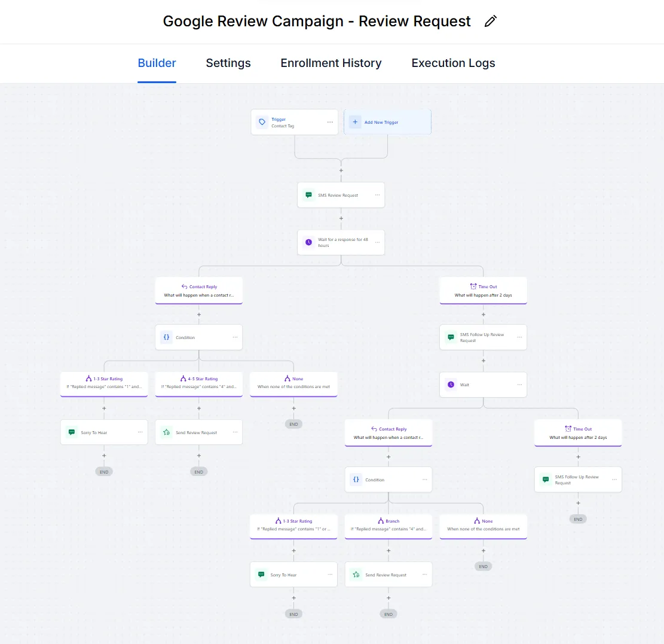664x644 pixels.
Task: Click the purple clock icon on the Wait node
Action: pos(451,384)
